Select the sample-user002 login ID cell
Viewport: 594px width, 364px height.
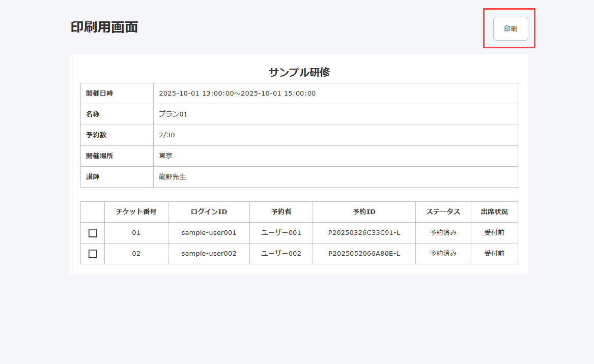(x=209, y=254)
